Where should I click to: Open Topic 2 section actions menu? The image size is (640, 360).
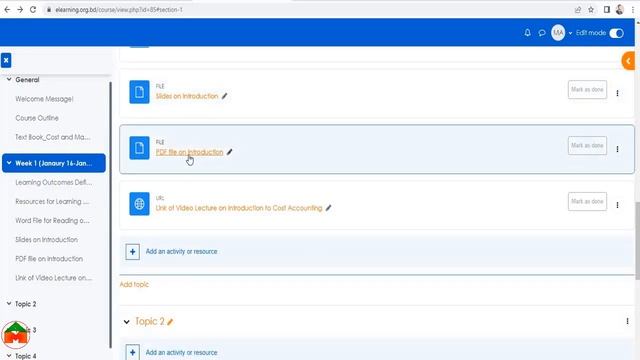(x=627, y=322)
